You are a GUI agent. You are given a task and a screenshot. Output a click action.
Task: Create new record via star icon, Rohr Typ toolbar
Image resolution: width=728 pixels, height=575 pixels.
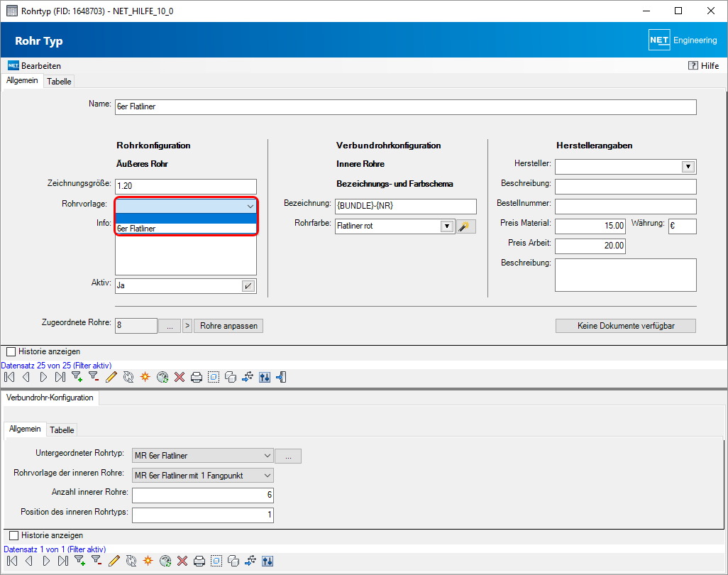(145, 377)
